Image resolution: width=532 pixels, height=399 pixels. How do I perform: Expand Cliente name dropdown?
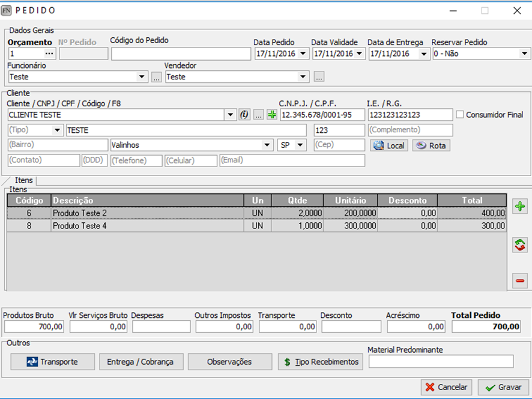coord(231,115)
